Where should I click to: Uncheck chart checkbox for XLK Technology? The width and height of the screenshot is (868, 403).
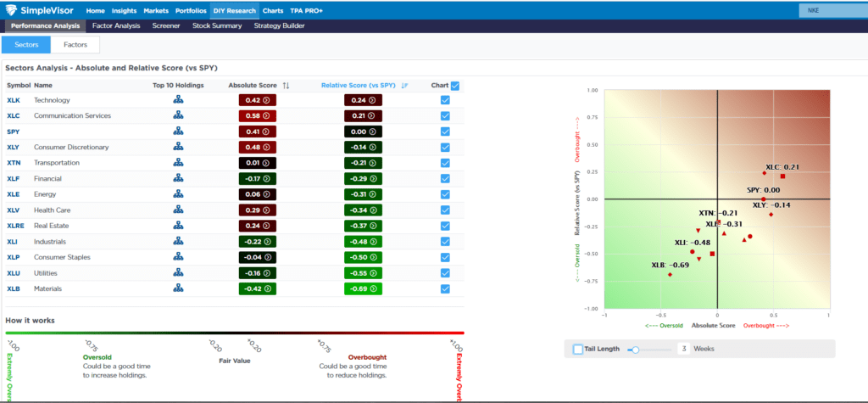(445, 100)
